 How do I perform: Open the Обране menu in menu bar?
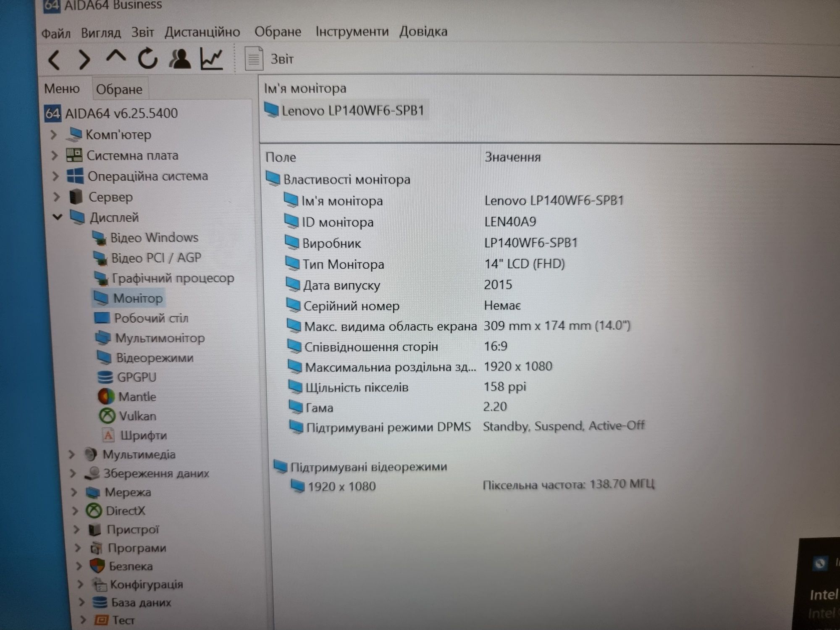click(278, 31)
